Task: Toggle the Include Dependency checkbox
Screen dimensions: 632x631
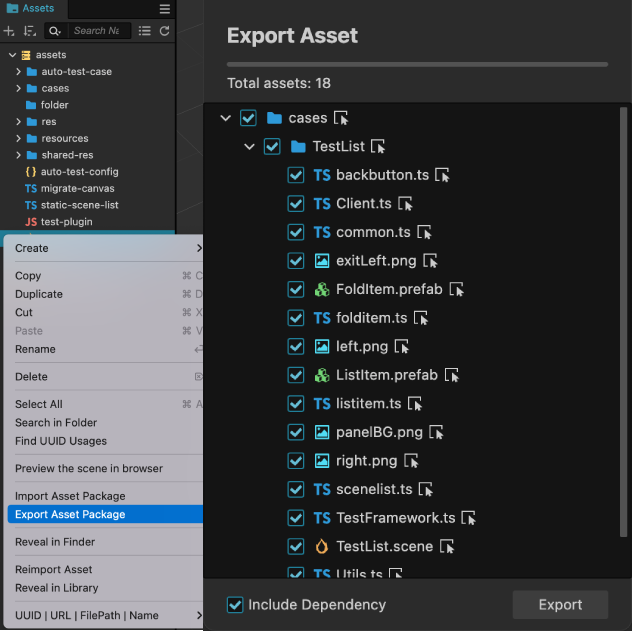Action: 235,605
